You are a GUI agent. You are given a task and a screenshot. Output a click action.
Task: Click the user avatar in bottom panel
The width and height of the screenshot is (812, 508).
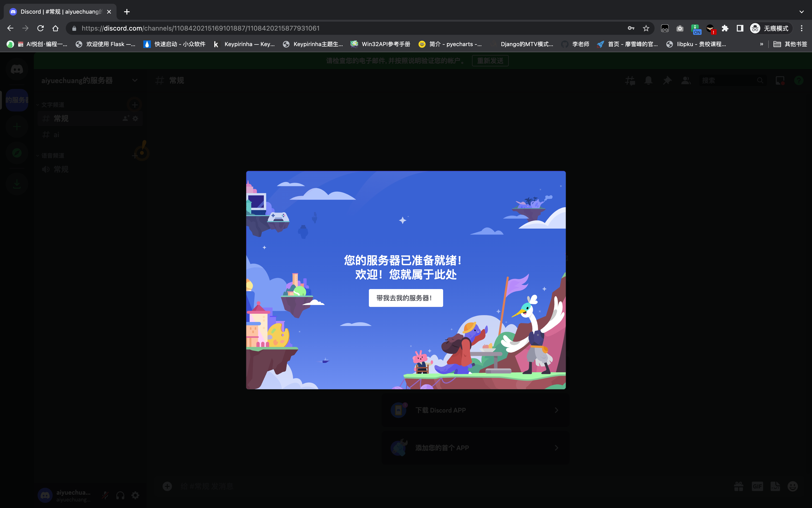point(45,495)
